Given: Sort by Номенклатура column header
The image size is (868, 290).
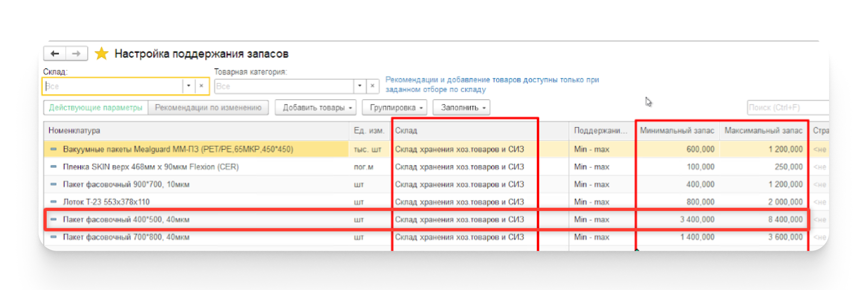Looking at the screenshot, I should (x=74, y=130).
